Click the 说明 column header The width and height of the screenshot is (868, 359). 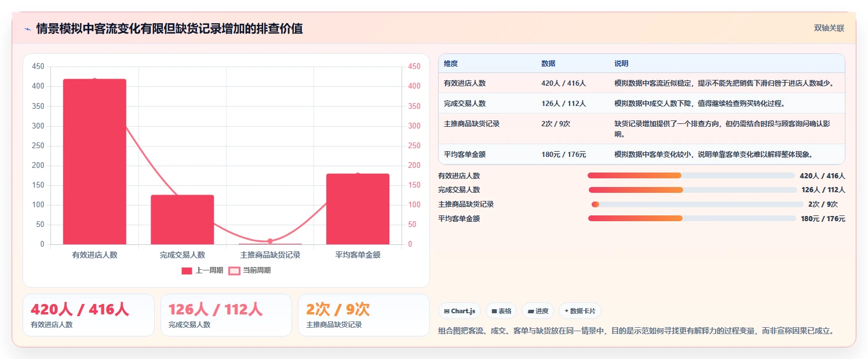pos(621,64)
